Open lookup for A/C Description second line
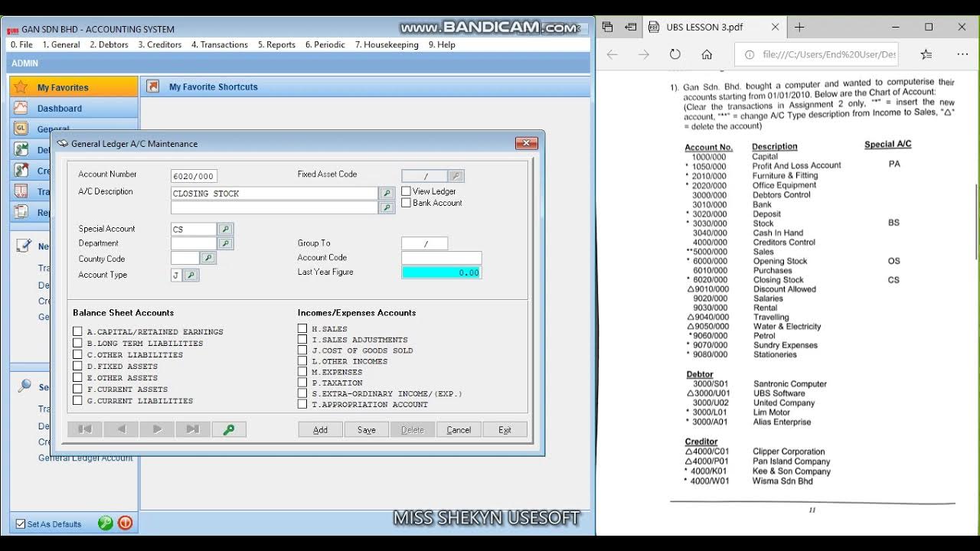 coord(387,207)
